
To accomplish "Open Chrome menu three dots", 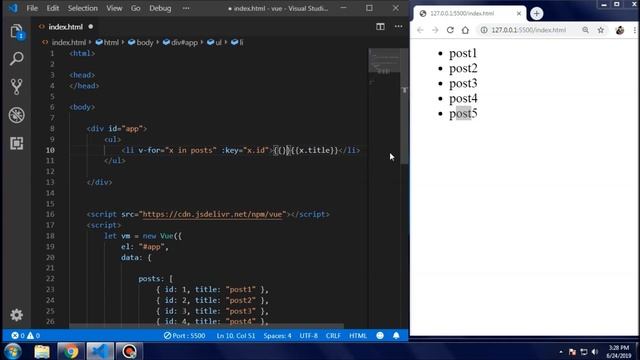I will point(635,30).
